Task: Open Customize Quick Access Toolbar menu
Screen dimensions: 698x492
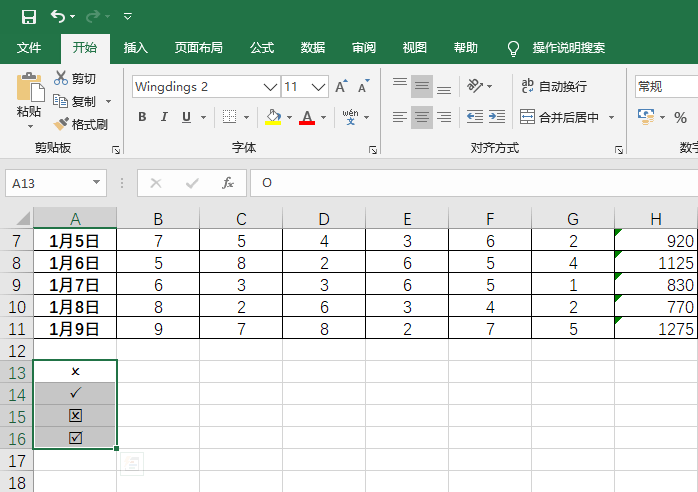Action: 128,16
